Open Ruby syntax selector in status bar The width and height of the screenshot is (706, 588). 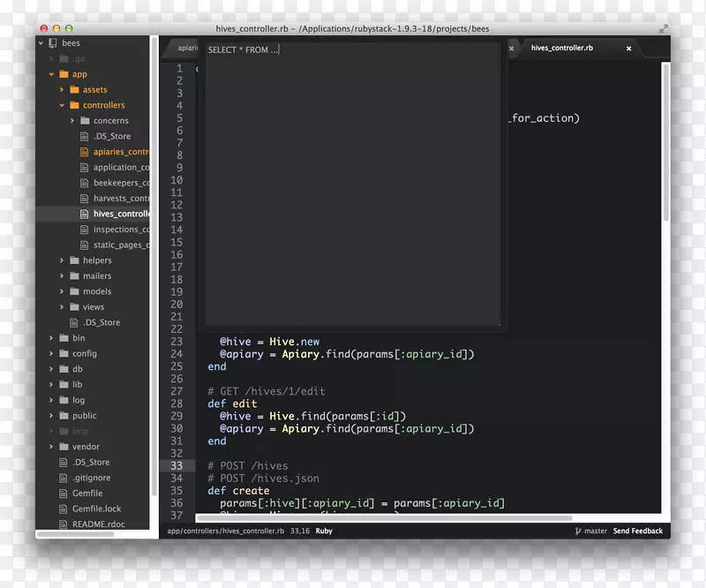tap(324, 531)
